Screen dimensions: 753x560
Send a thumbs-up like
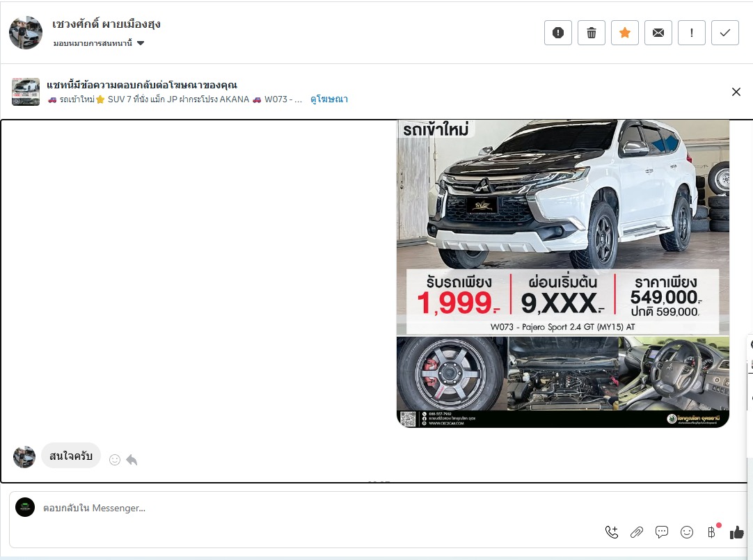tap(737, 531)
